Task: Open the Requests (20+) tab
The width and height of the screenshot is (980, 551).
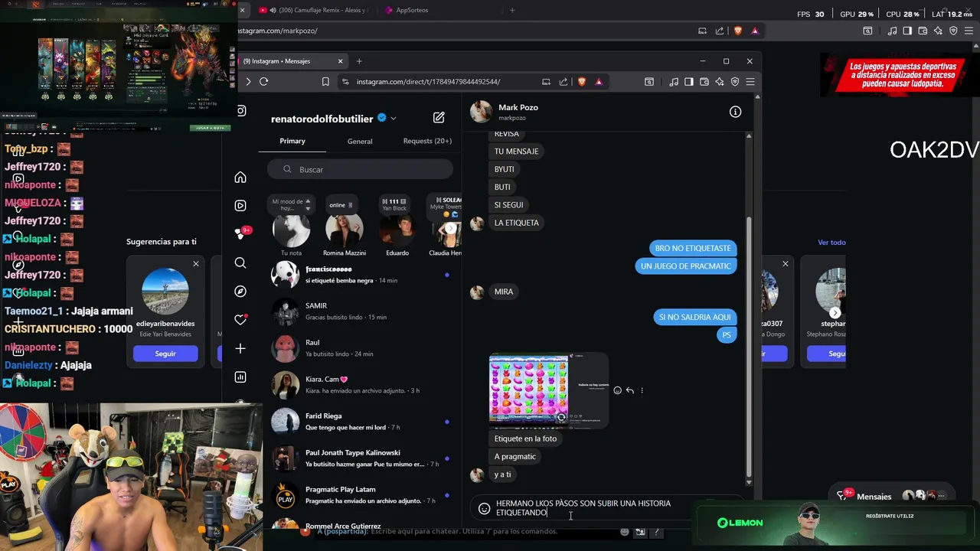Action: (427, 141)
